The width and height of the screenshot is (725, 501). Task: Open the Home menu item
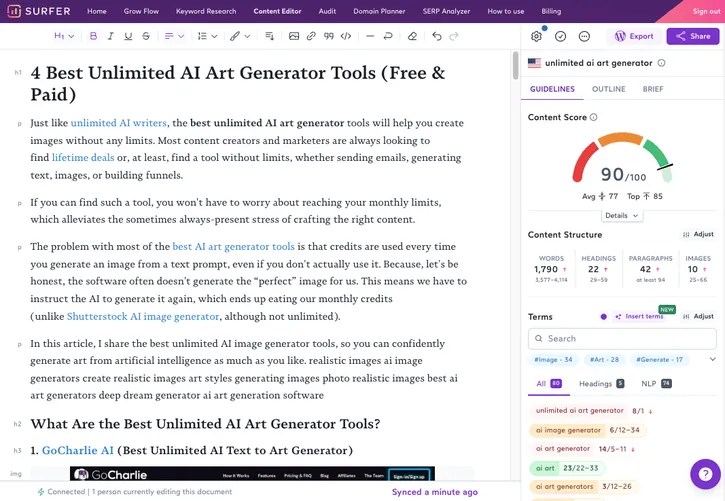(x=97, y=11)
